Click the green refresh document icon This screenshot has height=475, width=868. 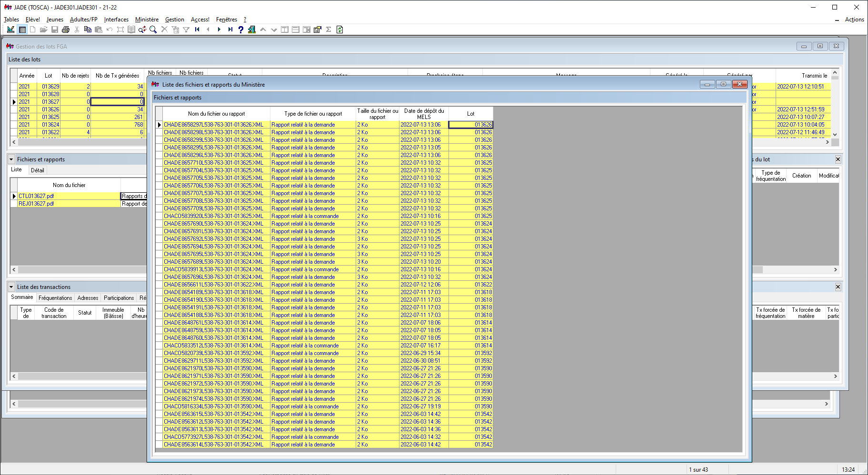tap(339, 30)
